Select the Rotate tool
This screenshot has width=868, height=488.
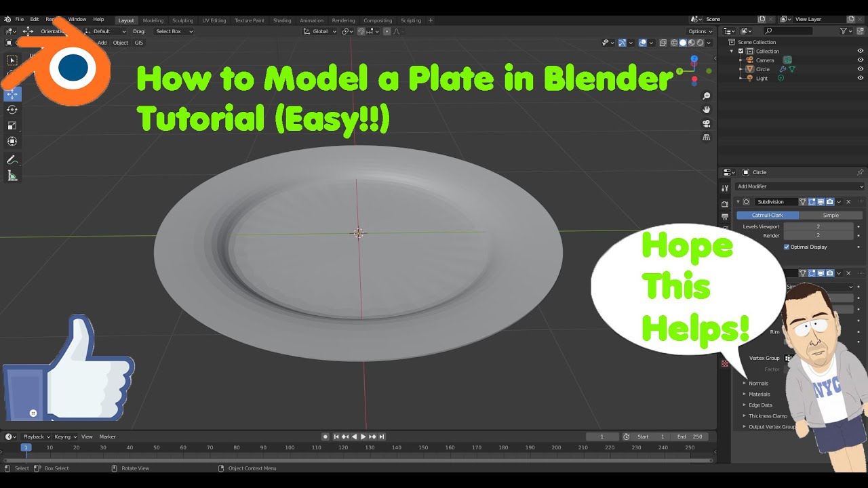pos(12,110)
